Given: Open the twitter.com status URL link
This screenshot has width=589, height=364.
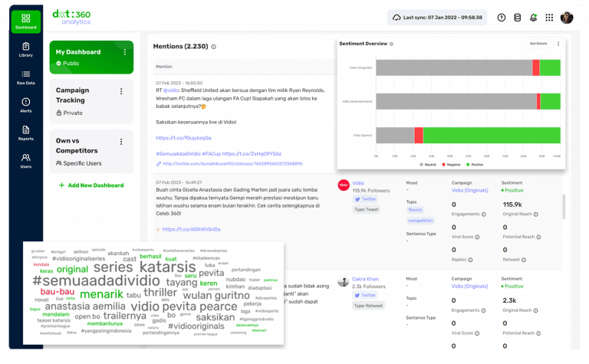Looking at the screenshot, I should pyautogui.click(x=233, y=164).
